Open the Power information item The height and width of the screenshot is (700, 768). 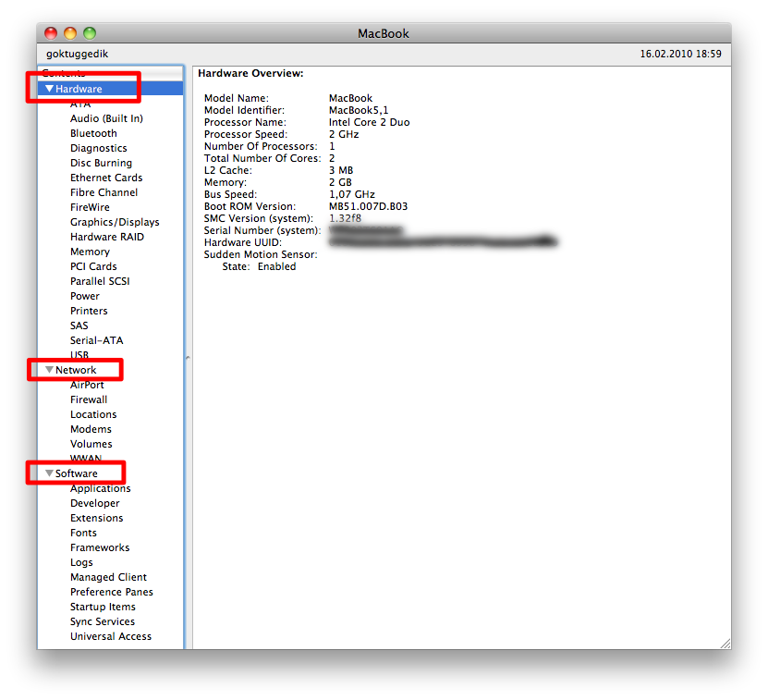85,296
